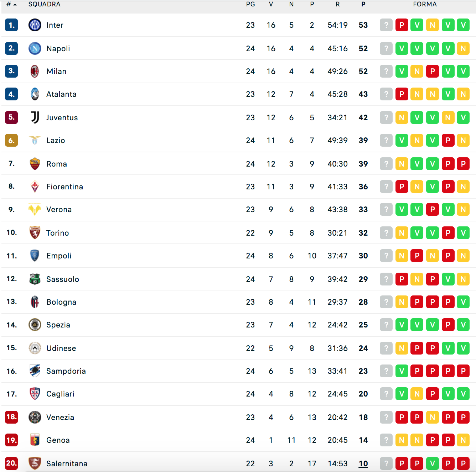Sort table by rank number column
The width and height of the screenshot is (476, 472).
pyautogui.click(x=11, y=4)
